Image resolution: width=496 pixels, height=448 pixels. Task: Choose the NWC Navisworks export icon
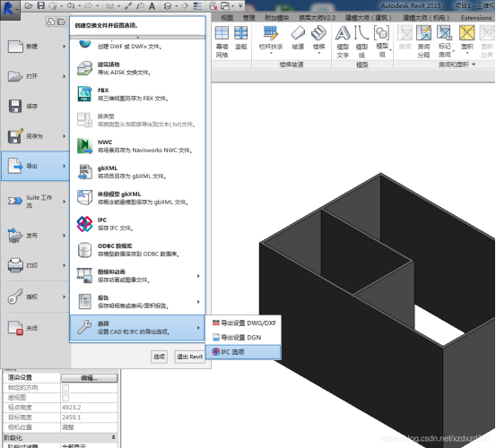[85, 146]
